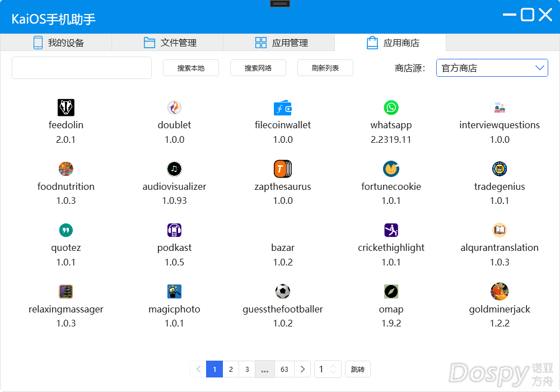Click the omap version 1.9.2 text
The width and height of the screenshot is (560, 392).
click(391, 324)
